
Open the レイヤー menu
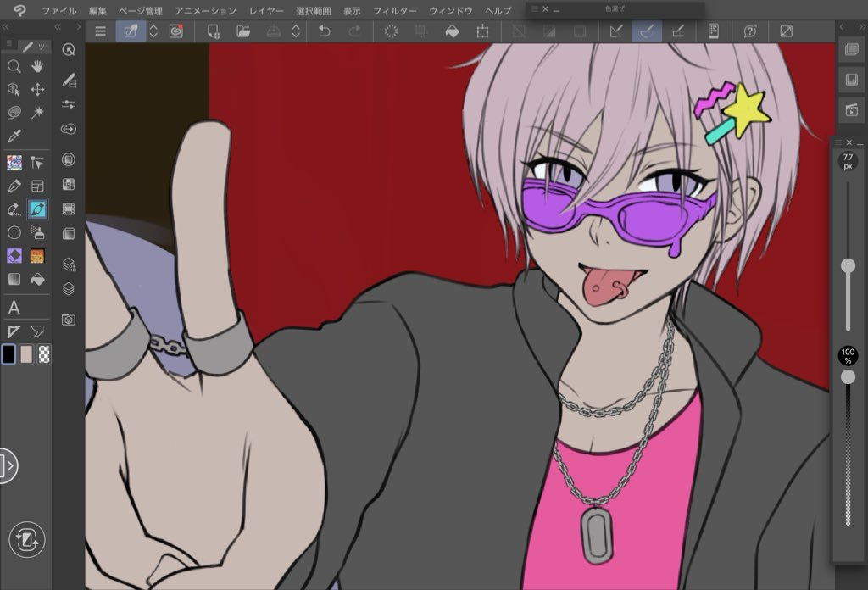(x=267, y=11)
